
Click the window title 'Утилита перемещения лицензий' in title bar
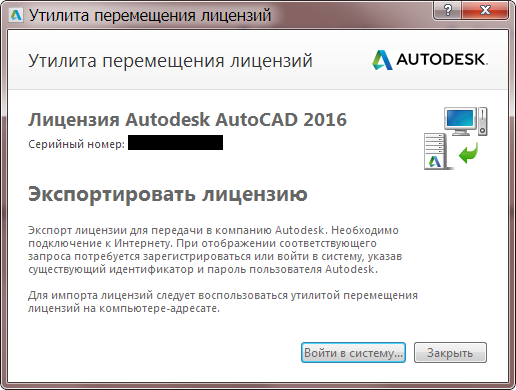(x=150, y=15)
